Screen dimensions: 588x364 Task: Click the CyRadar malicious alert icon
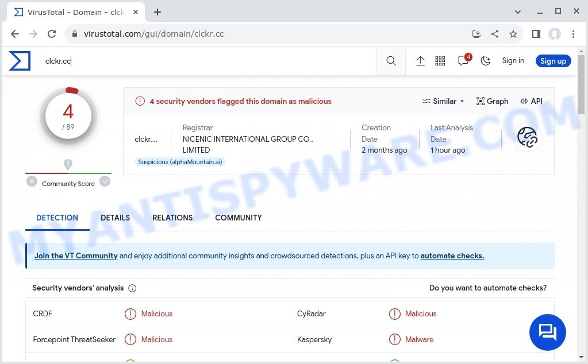394,314
